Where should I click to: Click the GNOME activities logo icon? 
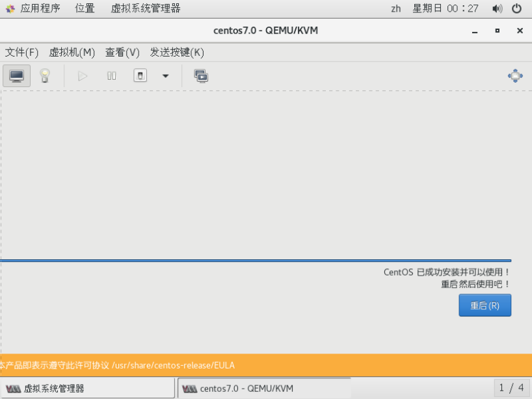[10, 8]
